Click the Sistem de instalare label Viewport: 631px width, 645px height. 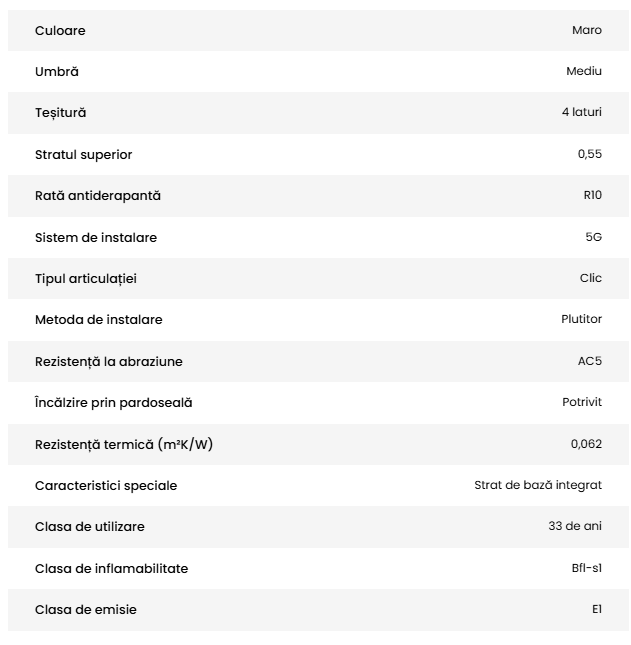coord(96,238)
